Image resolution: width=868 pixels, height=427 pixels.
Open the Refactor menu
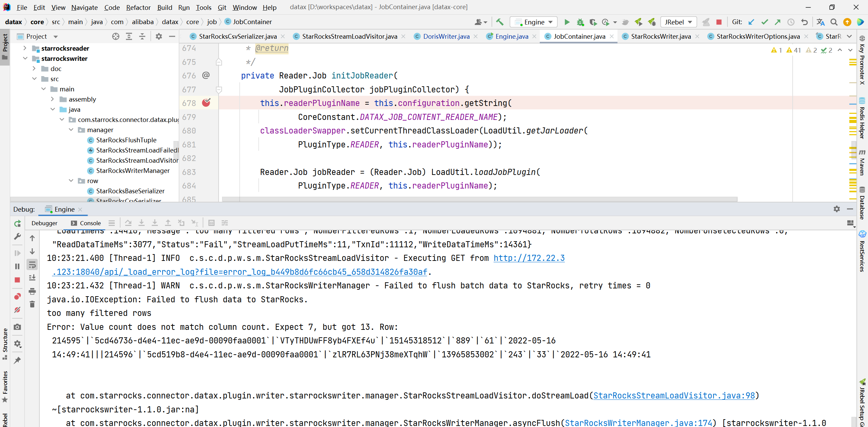138,7
